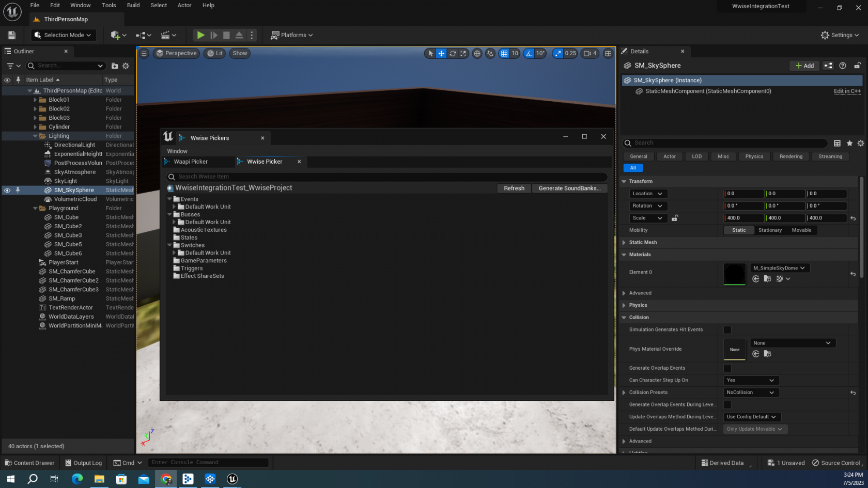Open play mode options menu

coord(252,35)
